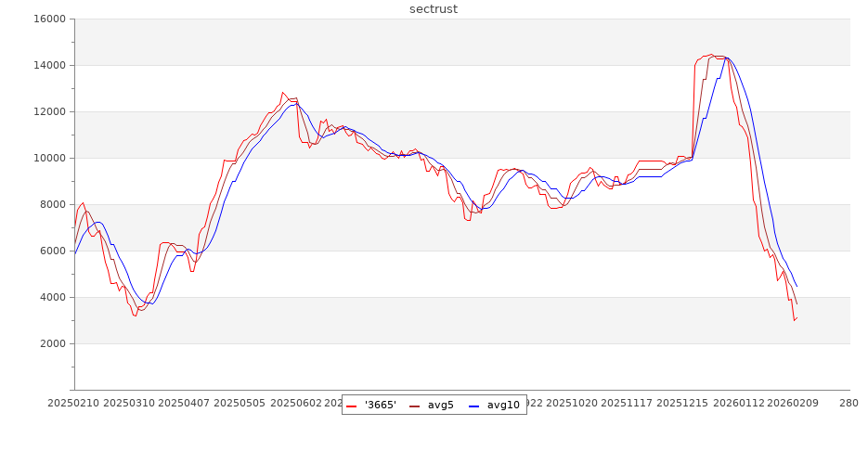The height and width of the screenshot is (464, 868).
Task: Click the 12000 y-axis tick label
Action: coord(47,111)
